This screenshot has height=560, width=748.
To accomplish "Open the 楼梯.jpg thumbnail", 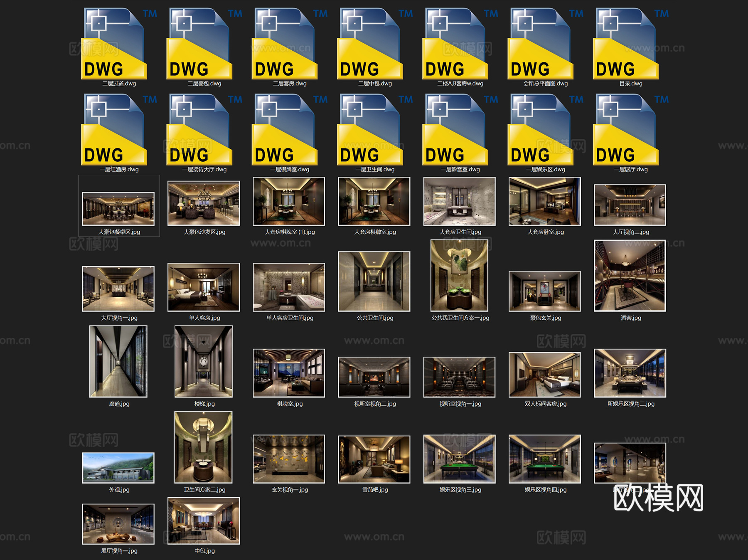I will (204, 362).
